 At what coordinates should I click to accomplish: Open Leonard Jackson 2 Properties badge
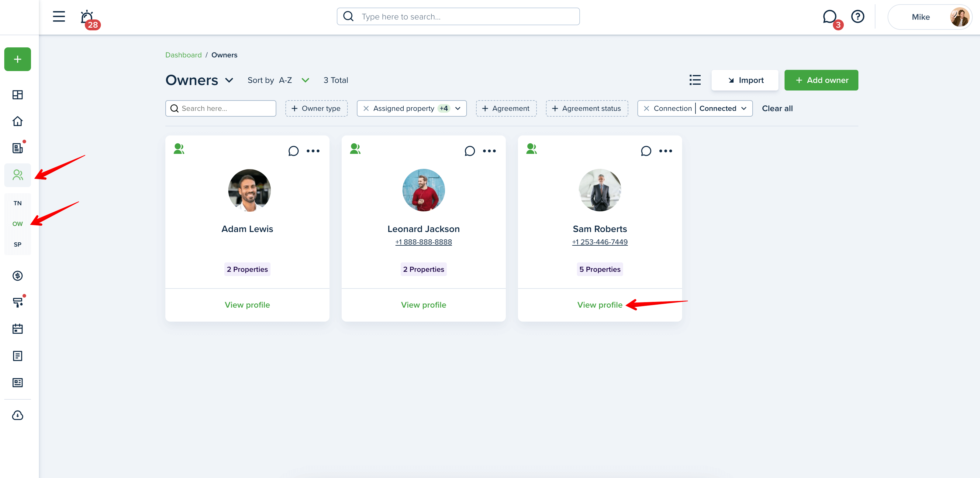[423, 269]
